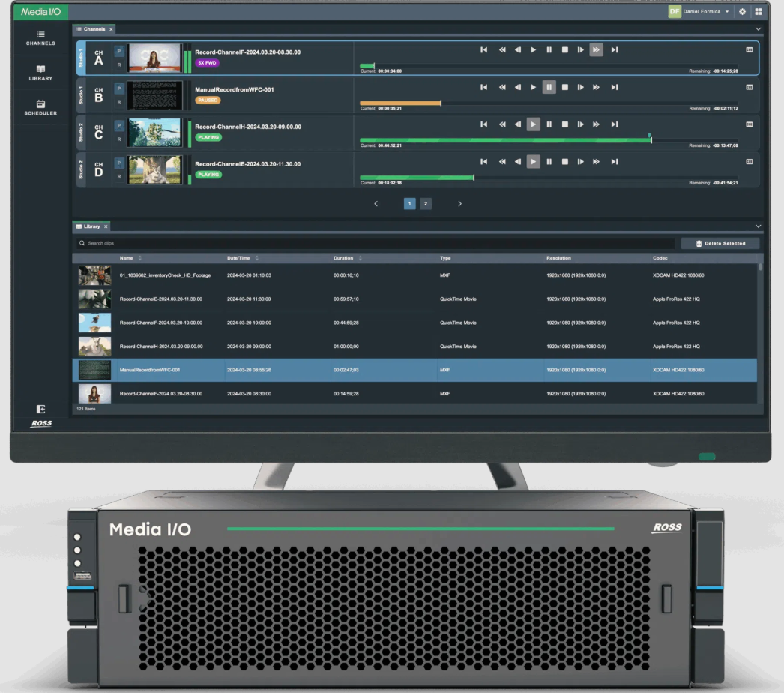The image size is (784, 693).
Task: Open the timecode options icon on Channel A
Action: [x=749, y=50]
